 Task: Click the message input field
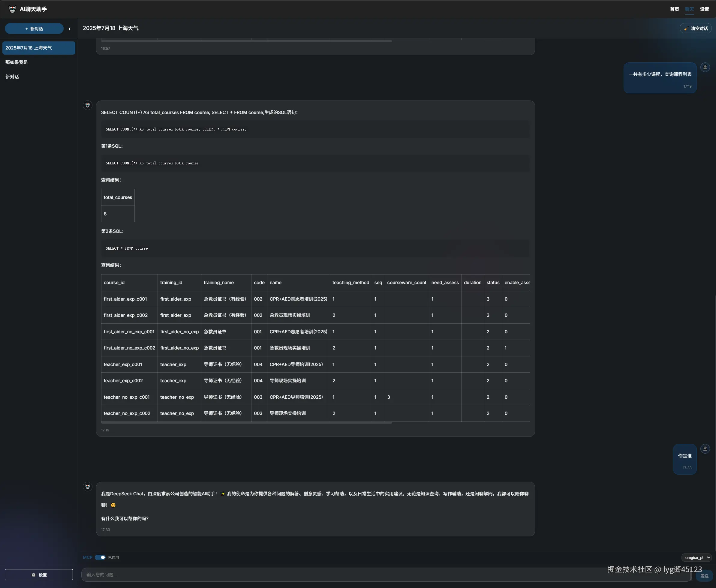[373, 574]
